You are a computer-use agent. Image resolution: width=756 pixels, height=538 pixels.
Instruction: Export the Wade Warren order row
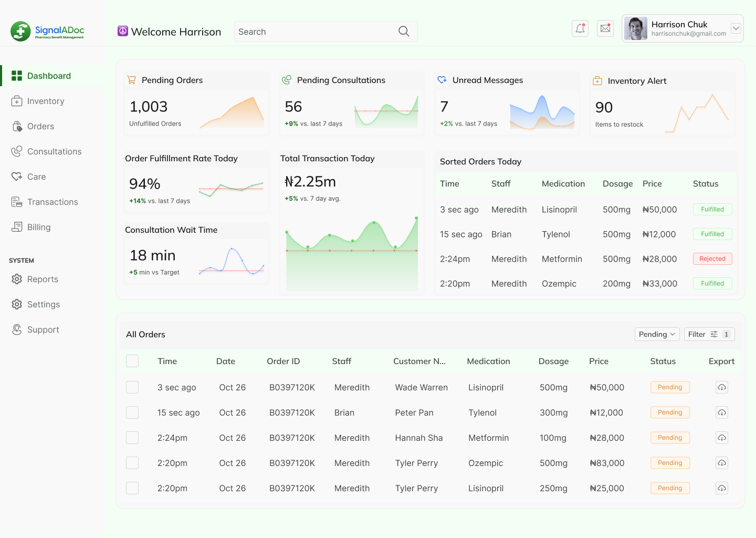point(722,387)
